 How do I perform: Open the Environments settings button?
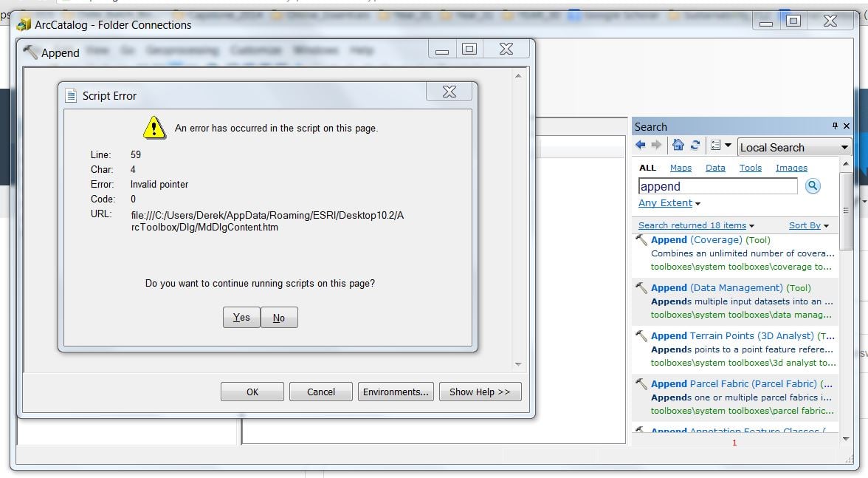396,392
